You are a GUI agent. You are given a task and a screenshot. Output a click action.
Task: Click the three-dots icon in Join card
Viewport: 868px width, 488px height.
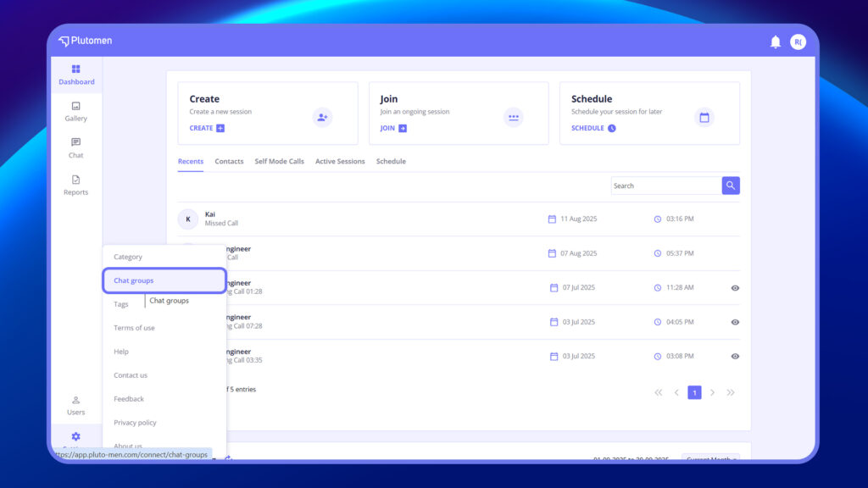tap(513, 117)
